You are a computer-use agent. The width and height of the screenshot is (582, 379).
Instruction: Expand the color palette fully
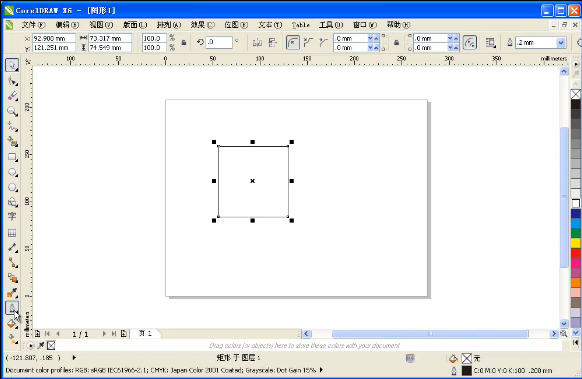coord(576,342)
